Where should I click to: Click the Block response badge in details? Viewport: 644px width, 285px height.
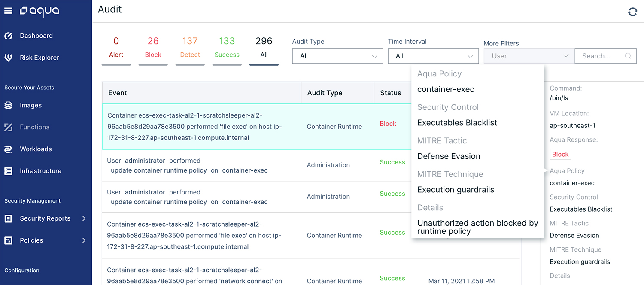click(x=560, y=155)
